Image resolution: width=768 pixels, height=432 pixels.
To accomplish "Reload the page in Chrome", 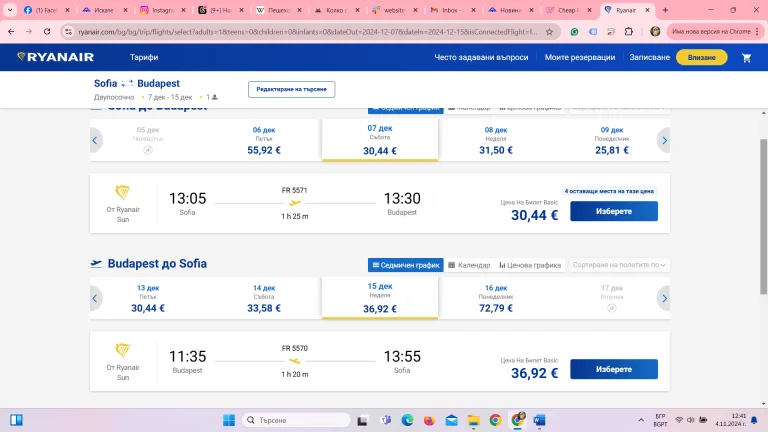I will click(x=47, y=31).
